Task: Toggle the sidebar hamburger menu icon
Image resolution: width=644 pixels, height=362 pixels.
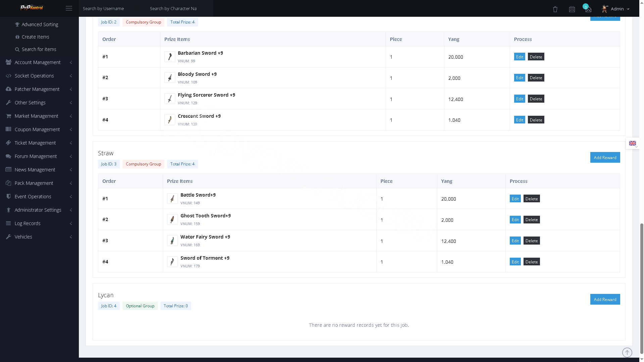Action: click(69, 8)
